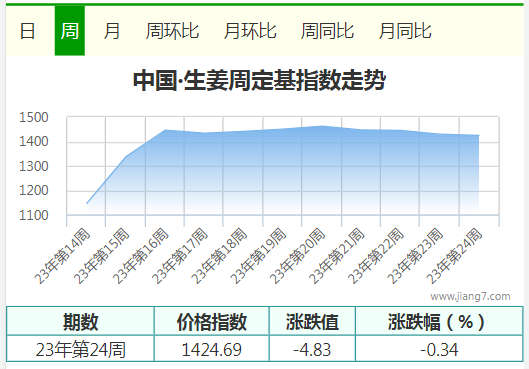Click table cell 23年第24周
The image size is (529, 369).
[x=80, y=349]
